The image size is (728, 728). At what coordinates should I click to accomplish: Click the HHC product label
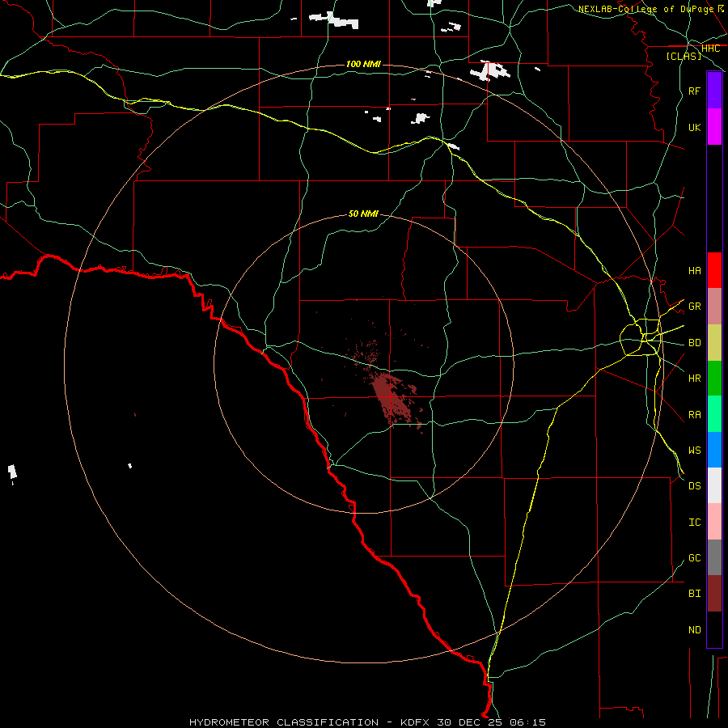pyautogui.click(x=710, y=49)
